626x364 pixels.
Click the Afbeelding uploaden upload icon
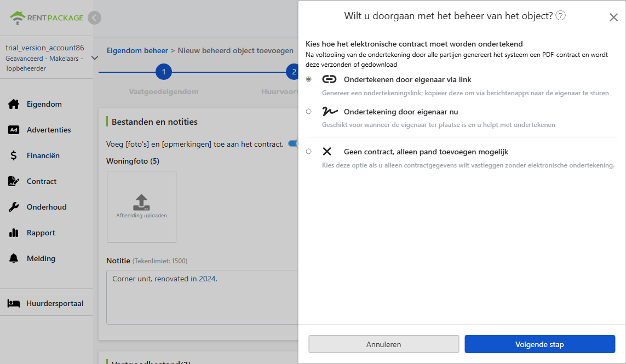tap(141, 203)
